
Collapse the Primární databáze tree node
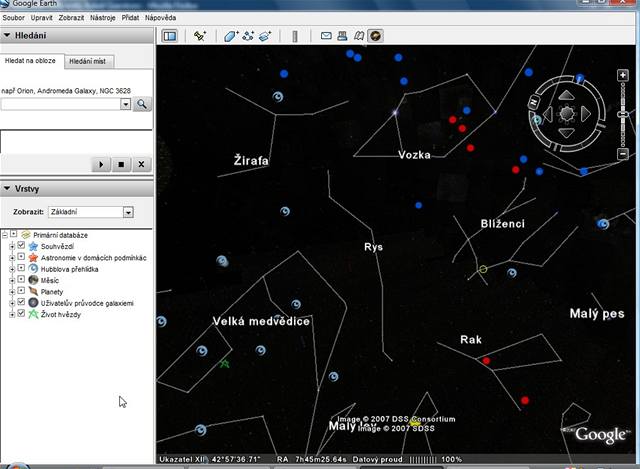tap(5, 235)
